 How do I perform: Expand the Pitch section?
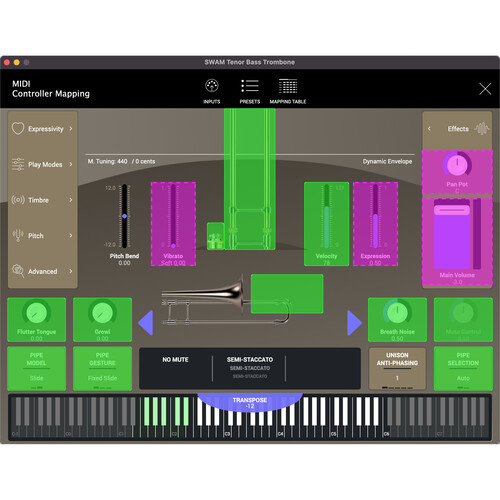43,236
